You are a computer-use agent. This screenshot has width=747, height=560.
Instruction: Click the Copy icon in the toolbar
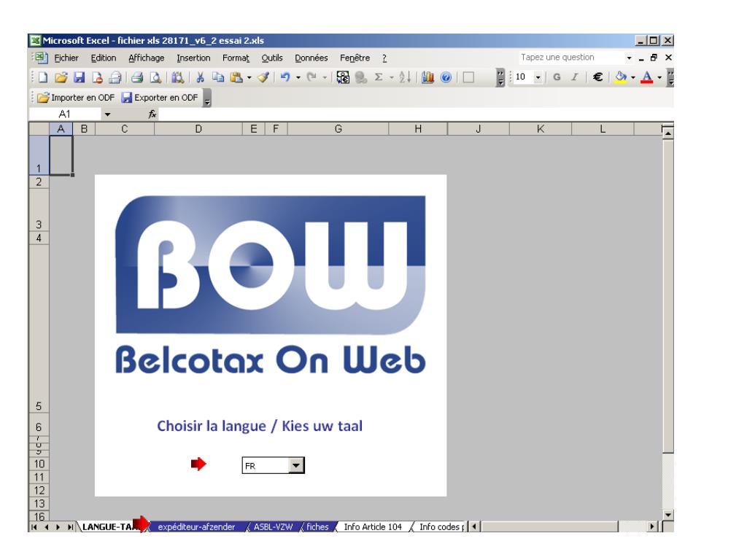pos(218,77)
